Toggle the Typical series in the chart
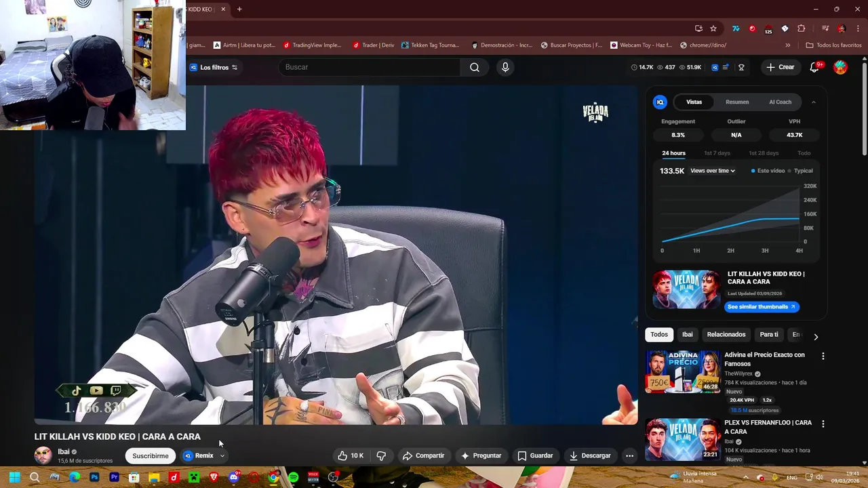 pyautogui.click(x=800, y=171)
